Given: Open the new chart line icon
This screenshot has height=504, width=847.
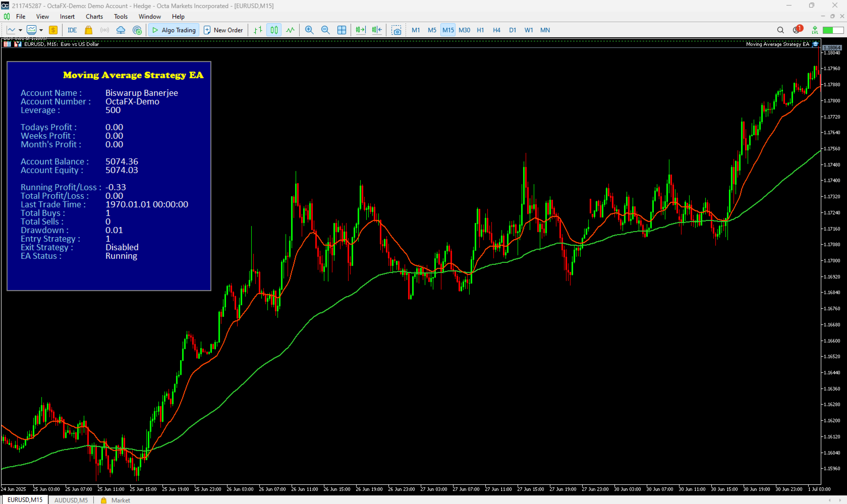Looking at the screenshot, I should point(11,30).
